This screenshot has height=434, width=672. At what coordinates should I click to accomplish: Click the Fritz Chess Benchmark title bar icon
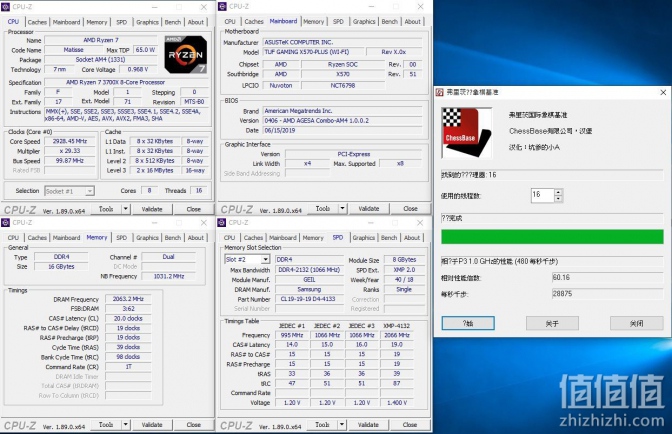pyautogui.click(x=440, y=93)
